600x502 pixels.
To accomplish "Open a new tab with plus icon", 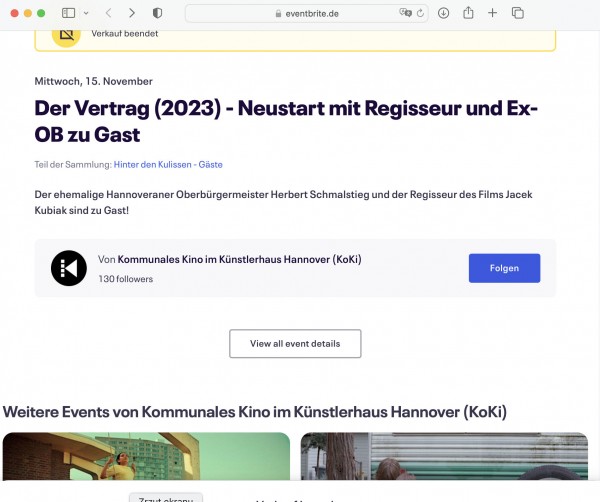I will point(492,13).
